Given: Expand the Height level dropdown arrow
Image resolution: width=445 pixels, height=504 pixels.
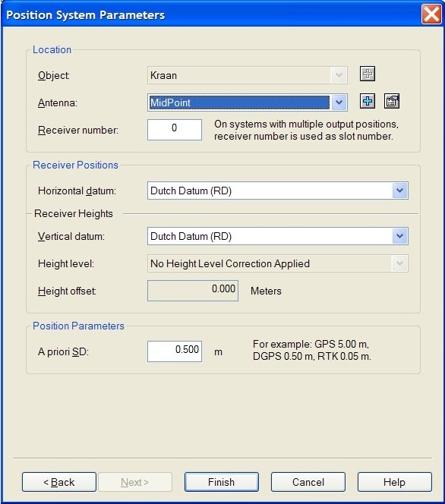Looking at the screenshot, I should pos(399,263).
